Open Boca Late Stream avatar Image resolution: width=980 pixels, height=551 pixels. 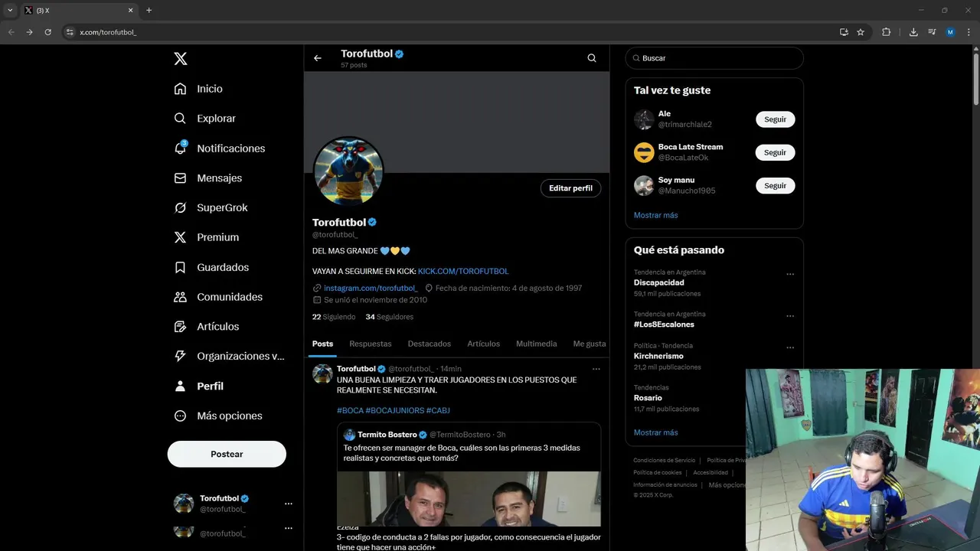[644, 152]
